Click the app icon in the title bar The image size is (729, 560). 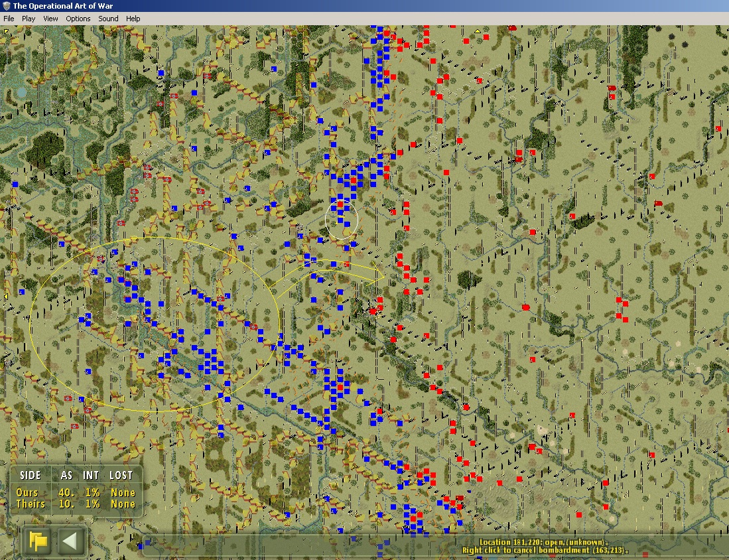[7, 6]
